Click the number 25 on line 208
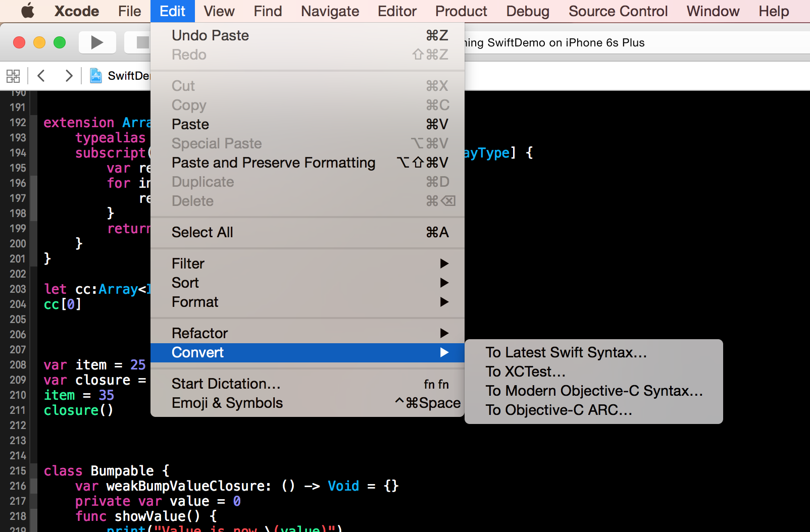 point(138,365)
